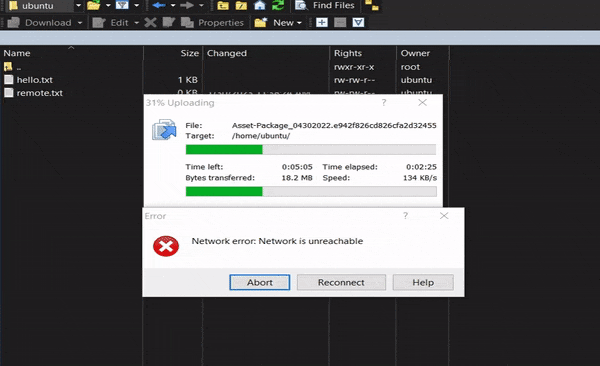Viewport: 600px width, 366px height.
Task: Click the open directory folder icon
Action: tap(93, 5)
